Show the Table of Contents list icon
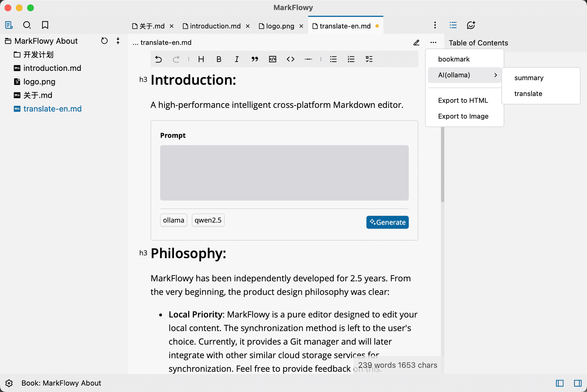Image resolution: width=587 pixels, height=392 pixels. [453, 25]
